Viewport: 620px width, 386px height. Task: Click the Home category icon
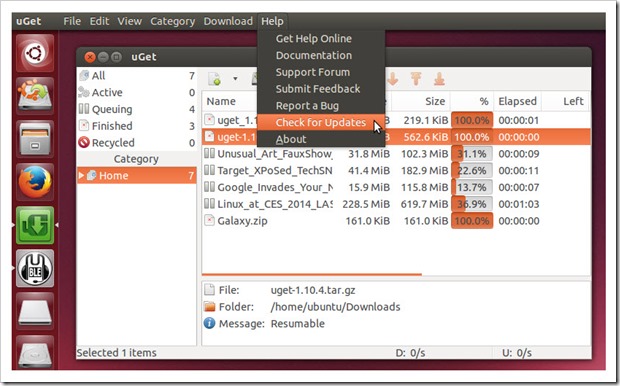92,175
